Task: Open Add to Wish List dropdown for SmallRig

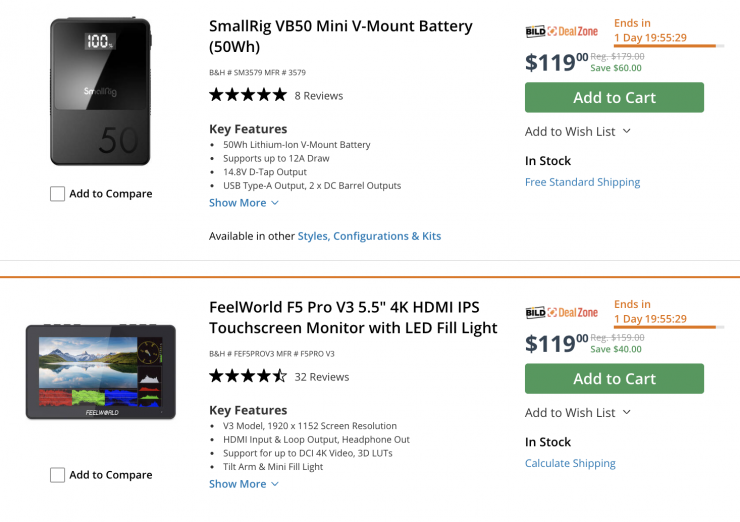Action: tap(578, 131)
